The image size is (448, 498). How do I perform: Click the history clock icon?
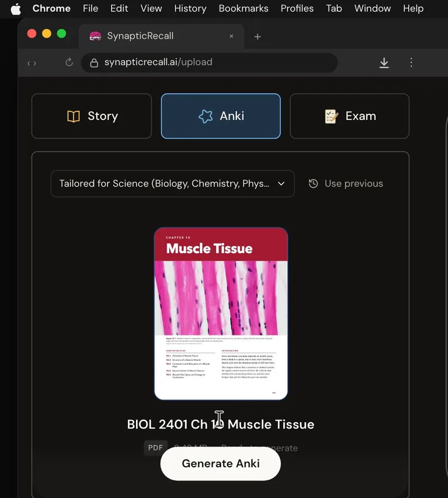[x=314, y=184]
